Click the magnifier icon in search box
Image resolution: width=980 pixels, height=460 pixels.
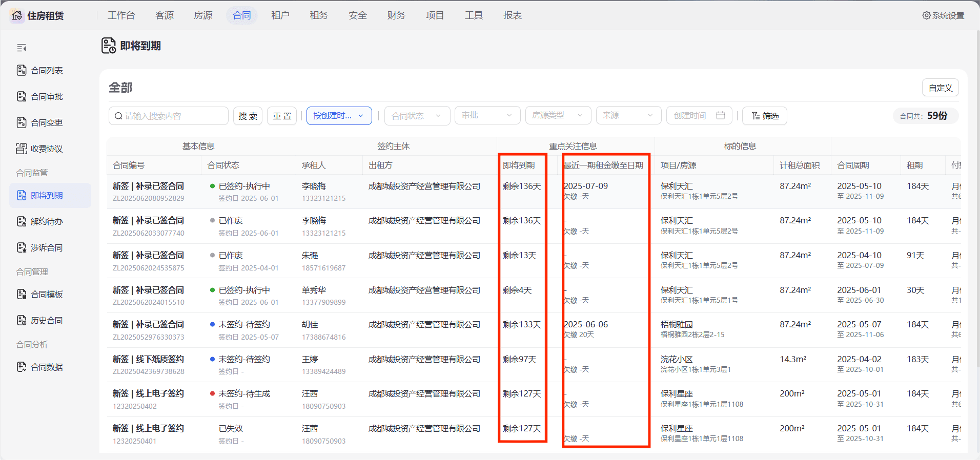coord(118,116)
